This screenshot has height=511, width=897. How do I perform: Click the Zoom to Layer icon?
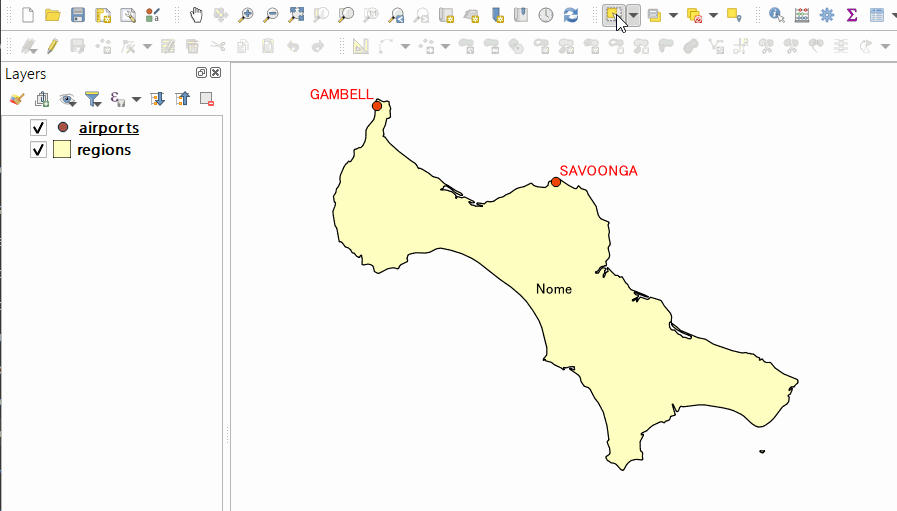click(346, 15)
